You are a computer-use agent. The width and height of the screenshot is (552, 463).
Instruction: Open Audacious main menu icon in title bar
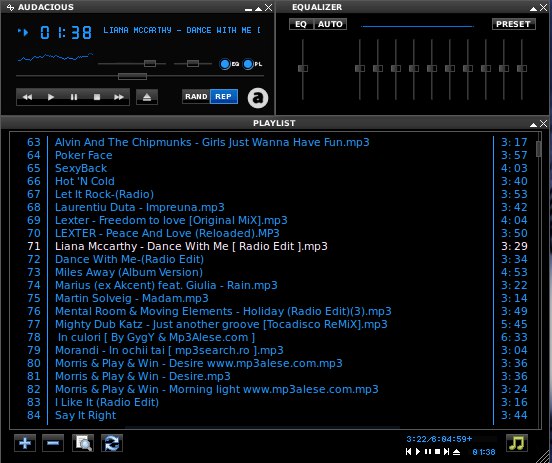(10, 7)
